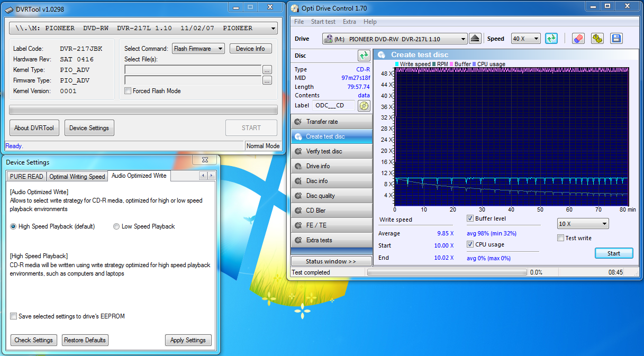Click the Extra tests icon in sidebar
644x356 pixels.
coord(298,240)
